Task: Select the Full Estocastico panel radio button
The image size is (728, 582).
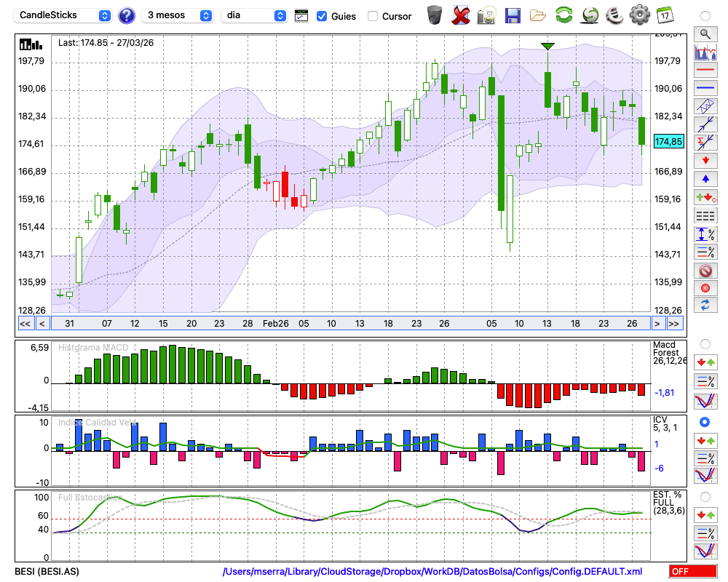Action: point(705,497)
